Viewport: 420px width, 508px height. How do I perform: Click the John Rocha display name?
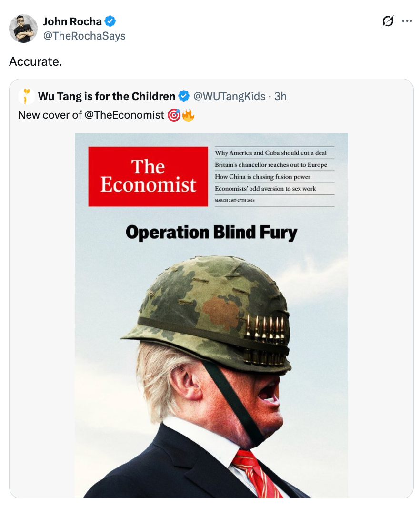pos(73,21)
